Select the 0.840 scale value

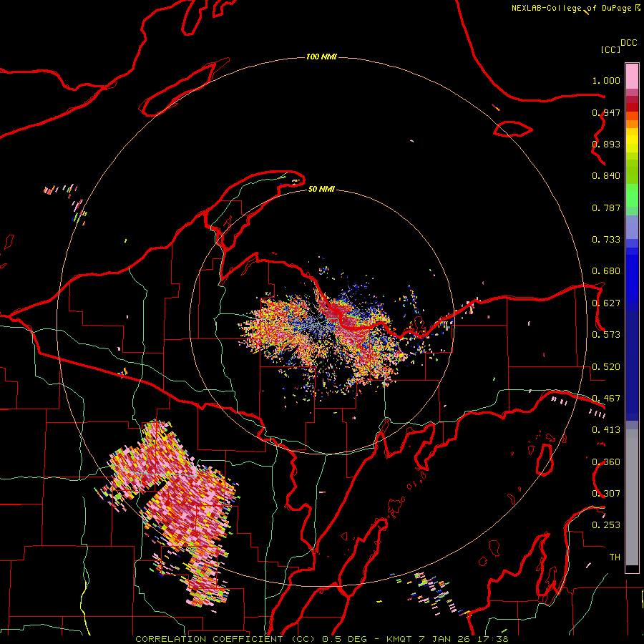[x=606, y=176]
